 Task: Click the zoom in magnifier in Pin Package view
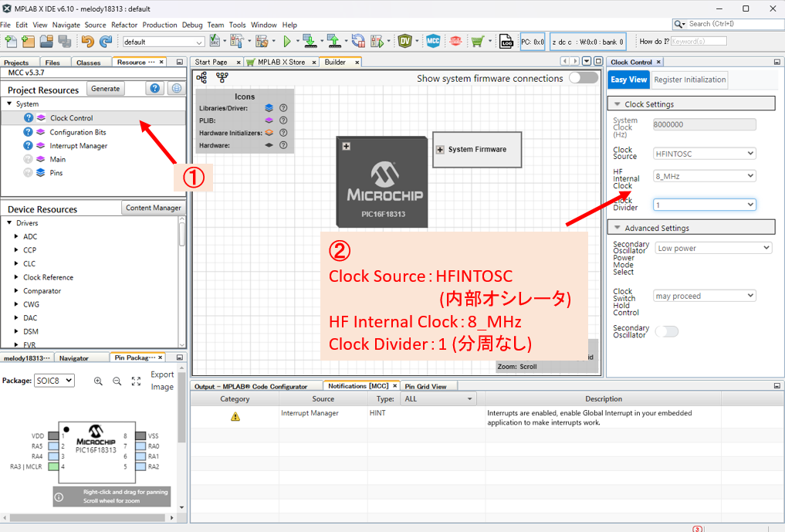click(x=98, y=381)
